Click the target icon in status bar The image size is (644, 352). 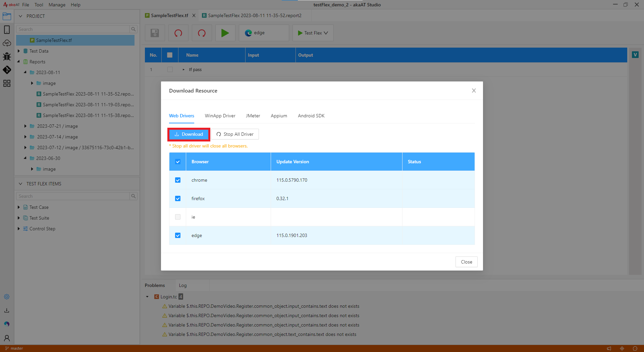622,348
